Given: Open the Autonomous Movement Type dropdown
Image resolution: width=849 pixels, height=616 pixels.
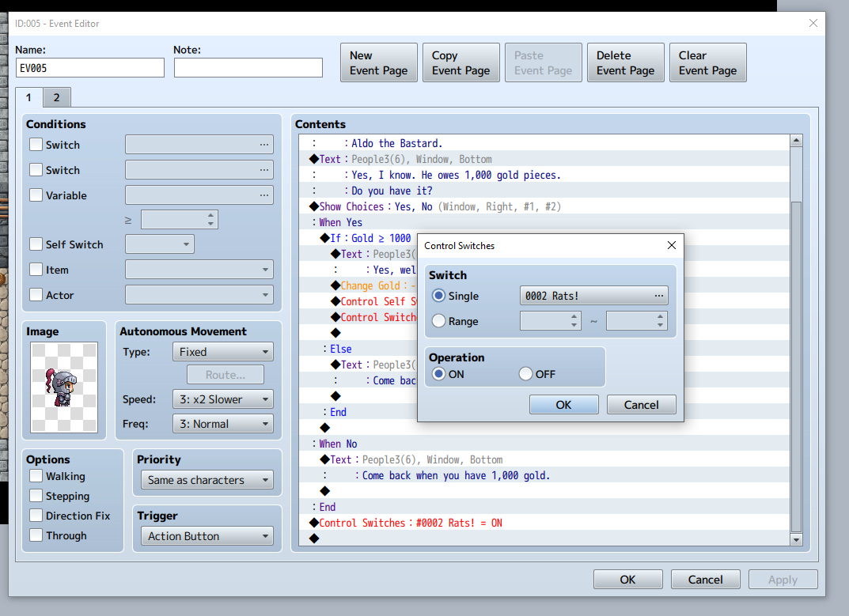Looking at the screenshot, I should (222, 352).
